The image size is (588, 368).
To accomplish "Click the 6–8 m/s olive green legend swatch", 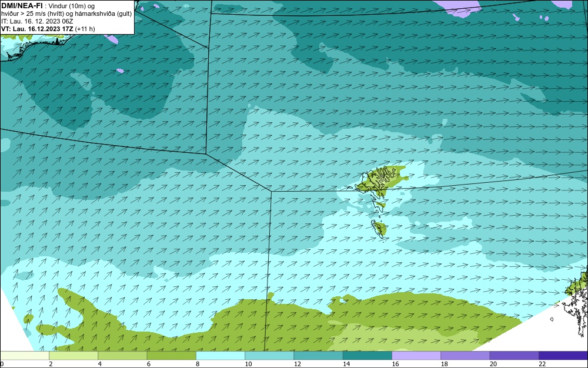I will coord(171,355).
